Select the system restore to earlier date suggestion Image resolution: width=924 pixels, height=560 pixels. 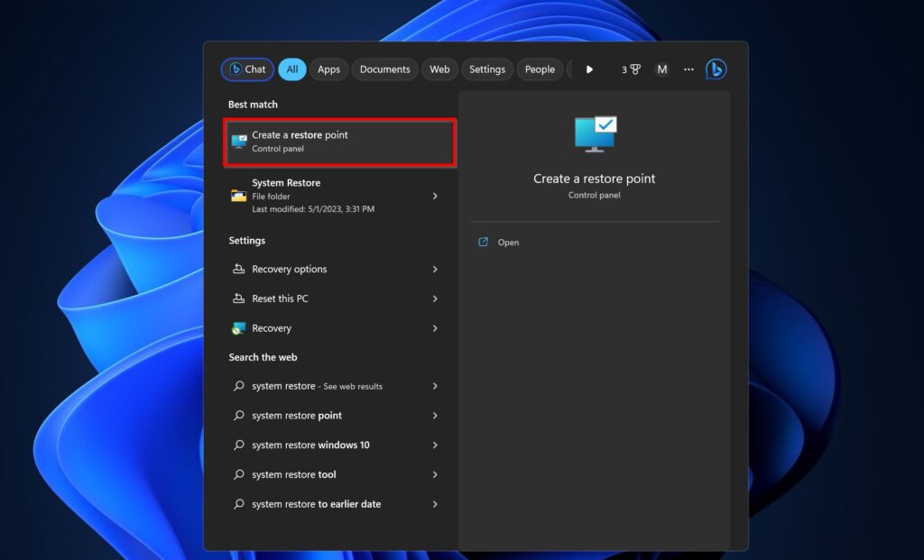tap(315, 504)
